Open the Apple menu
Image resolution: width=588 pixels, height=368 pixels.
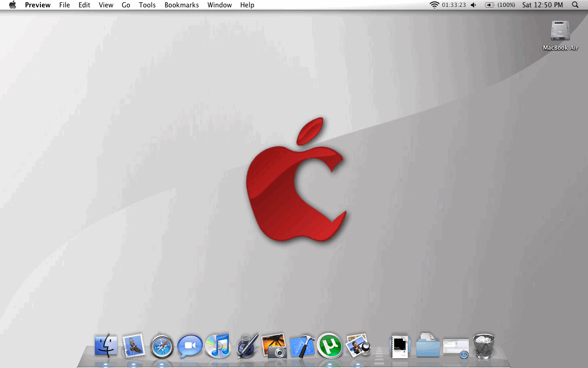click(12, 5)
